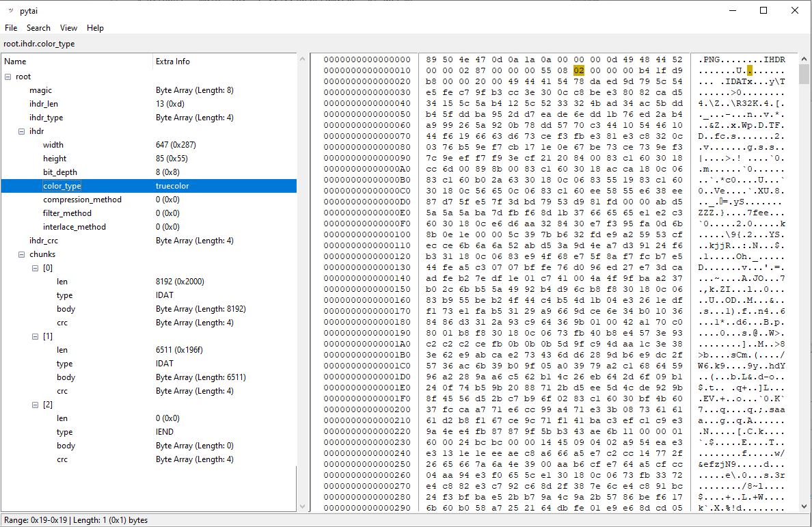Open the View menu
Image resolution: width=812 pixels, height=527 pixels.
[68, 28]
